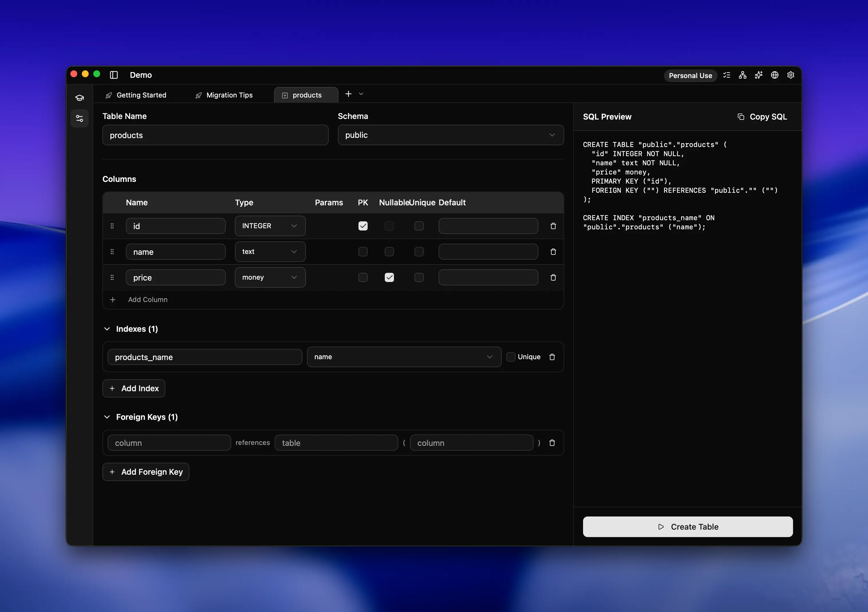Viewport: 868px width, 612px height.
Task: Enable Unique checkbox on products_name index
Action: pos(511,357)
